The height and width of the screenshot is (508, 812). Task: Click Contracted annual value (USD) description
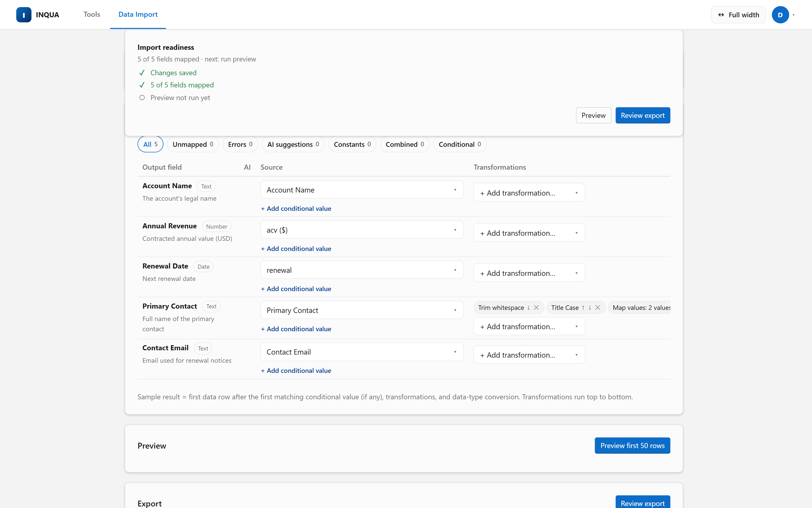pyautogui.click(x=187, y=238)
